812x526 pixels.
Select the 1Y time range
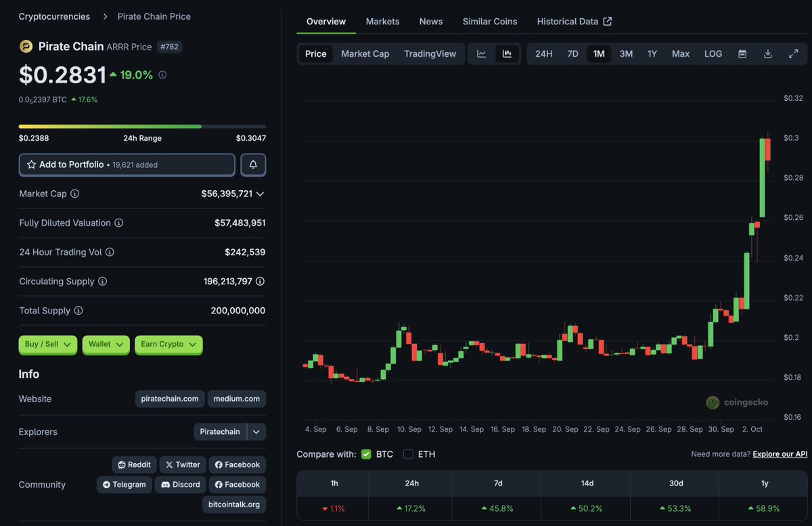coord(652,54)
